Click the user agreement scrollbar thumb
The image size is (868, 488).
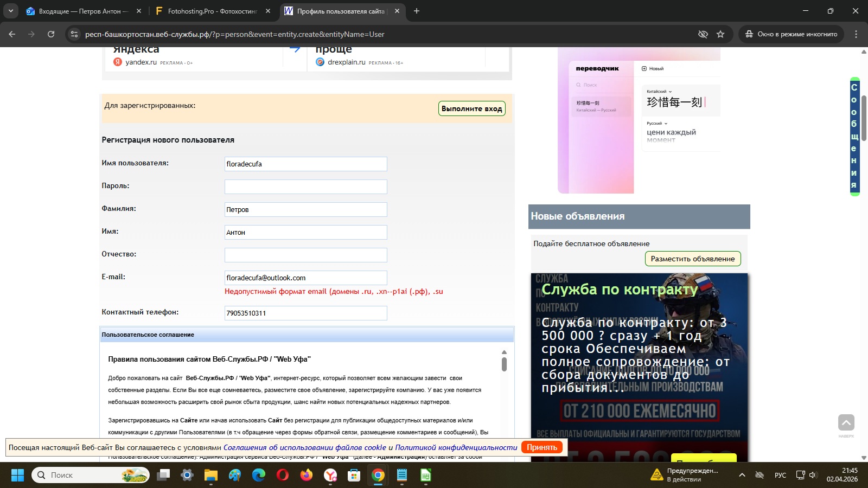click(x=504, y=364)
